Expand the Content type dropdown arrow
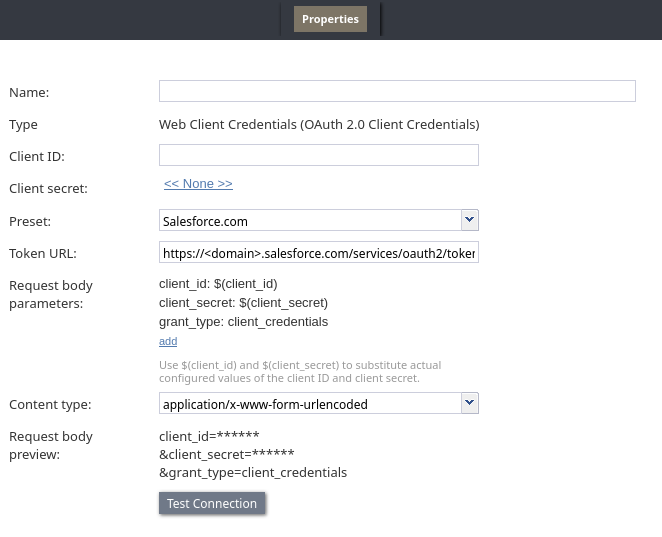 [x=469, y=403]
